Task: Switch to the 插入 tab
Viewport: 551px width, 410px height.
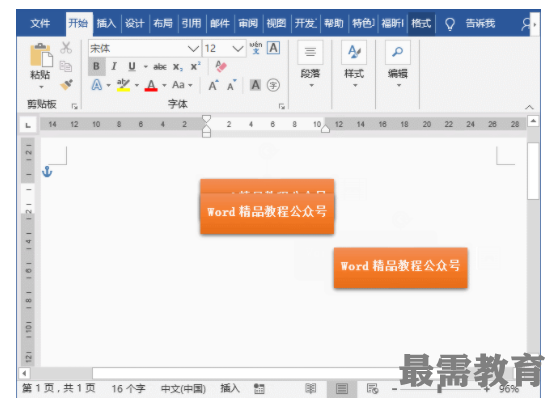Action: [106, 24]
